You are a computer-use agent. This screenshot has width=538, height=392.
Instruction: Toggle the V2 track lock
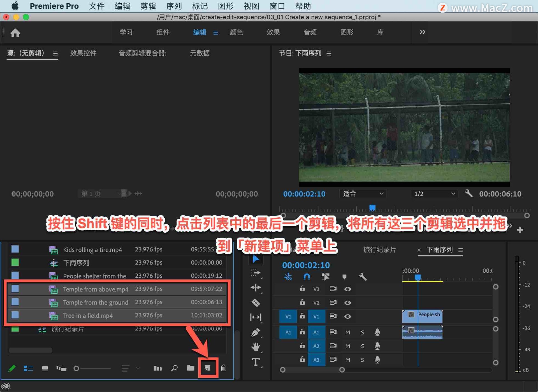point(302,302)
